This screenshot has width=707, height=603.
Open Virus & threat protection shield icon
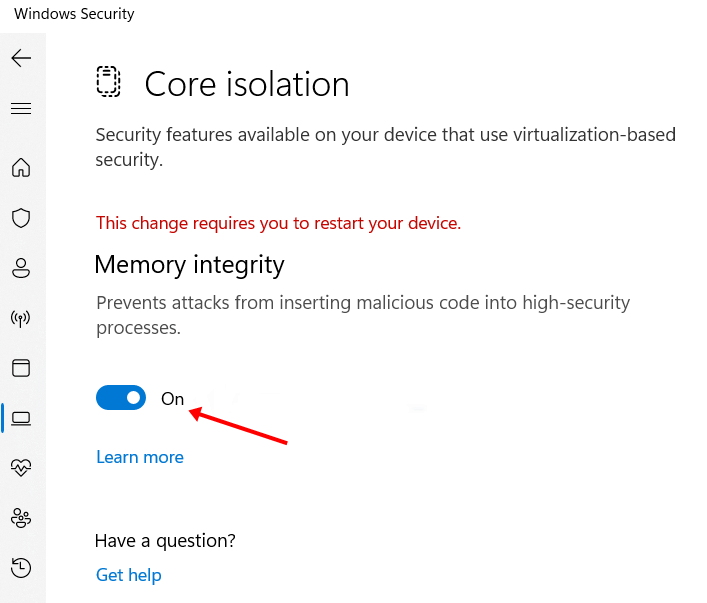[x=21, y=217]
